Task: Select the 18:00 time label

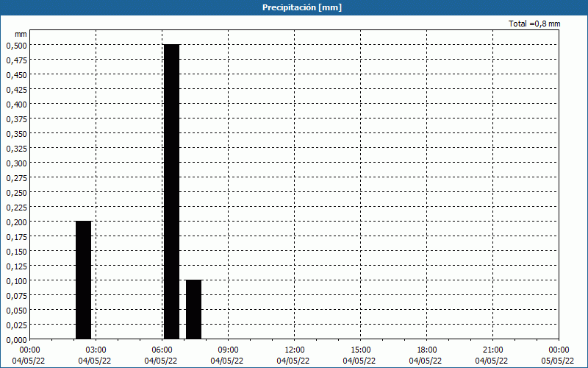Action: tap(426, 350)
